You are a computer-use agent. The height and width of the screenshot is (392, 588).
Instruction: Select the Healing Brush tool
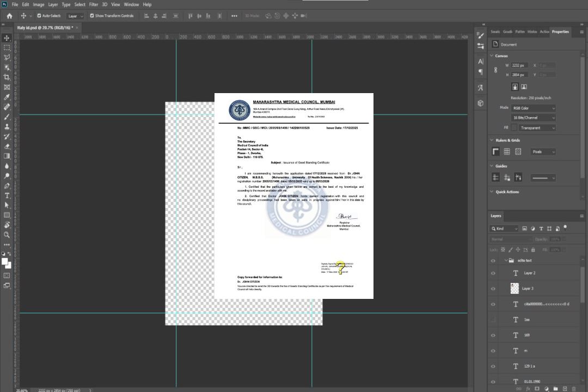tap(7, 107)
